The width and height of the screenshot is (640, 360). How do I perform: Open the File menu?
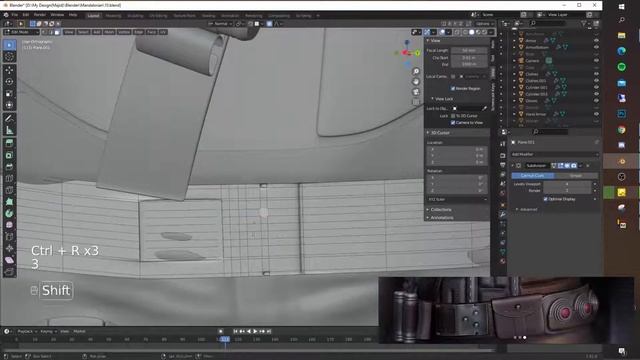[x=15, y=15]
